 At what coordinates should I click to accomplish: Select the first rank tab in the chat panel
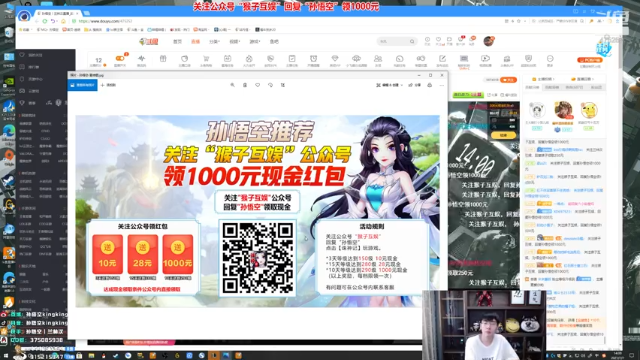532,87
